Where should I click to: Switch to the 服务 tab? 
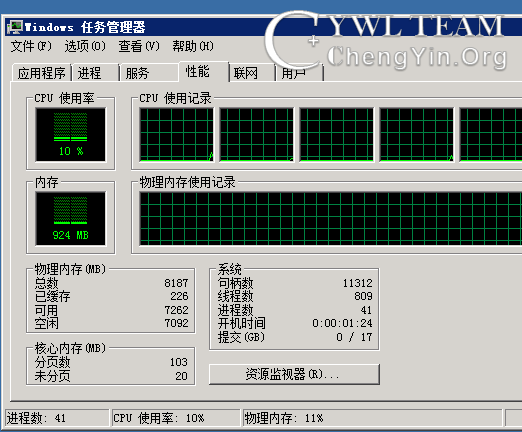(149, 73)
